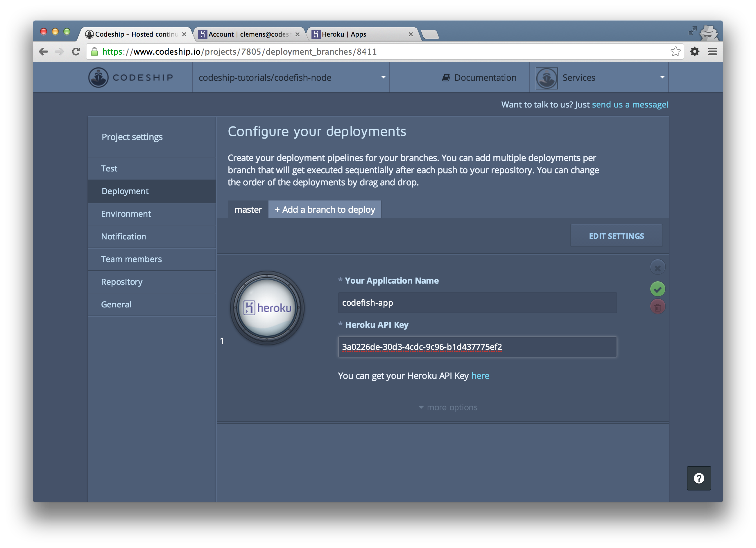Click the Heroku deployment badge
The width and height of the screenshot is (756, 548).
pos(267,308)
